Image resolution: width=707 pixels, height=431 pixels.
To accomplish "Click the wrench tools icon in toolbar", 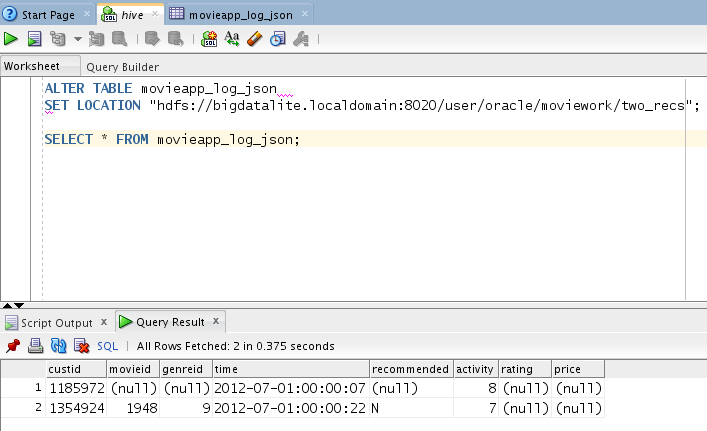I will coord(301,39).
